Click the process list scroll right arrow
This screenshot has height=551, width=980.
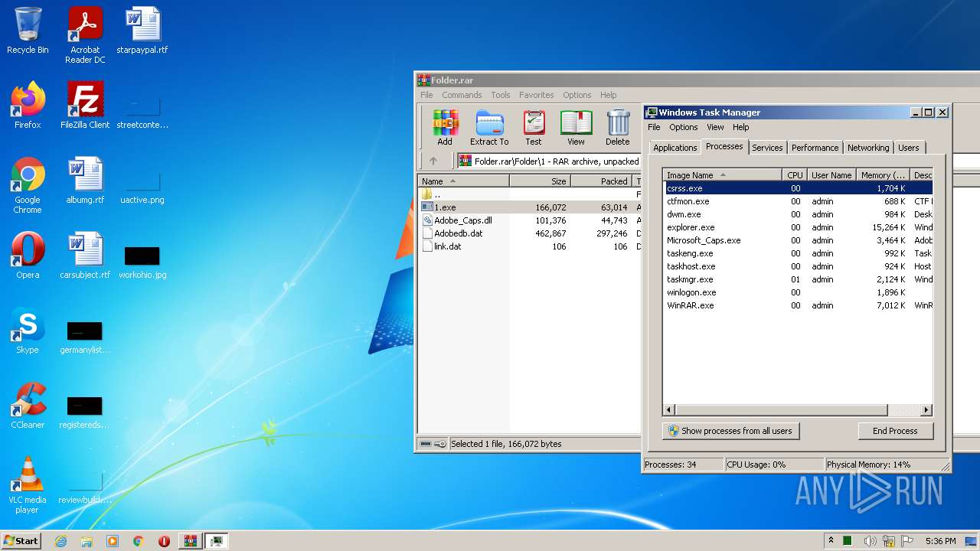926,410
